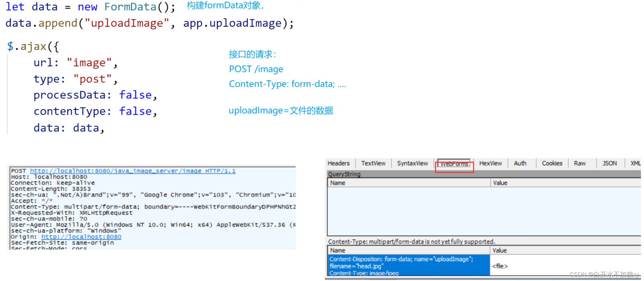Image resolution: width=644 pixels, height=281 pixels.
Task: Select the <file> value cell
Action: coord(566,266)
